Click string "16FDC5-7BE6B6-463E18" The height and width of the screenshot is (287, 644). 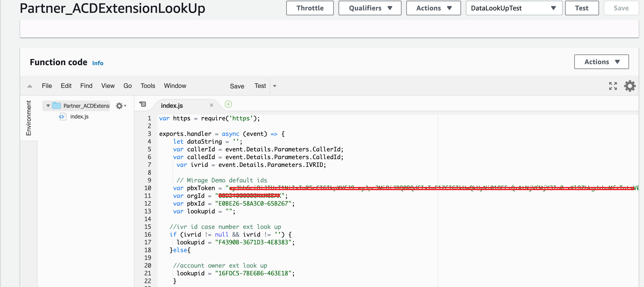pyautogui.click(x=253, y=273)
